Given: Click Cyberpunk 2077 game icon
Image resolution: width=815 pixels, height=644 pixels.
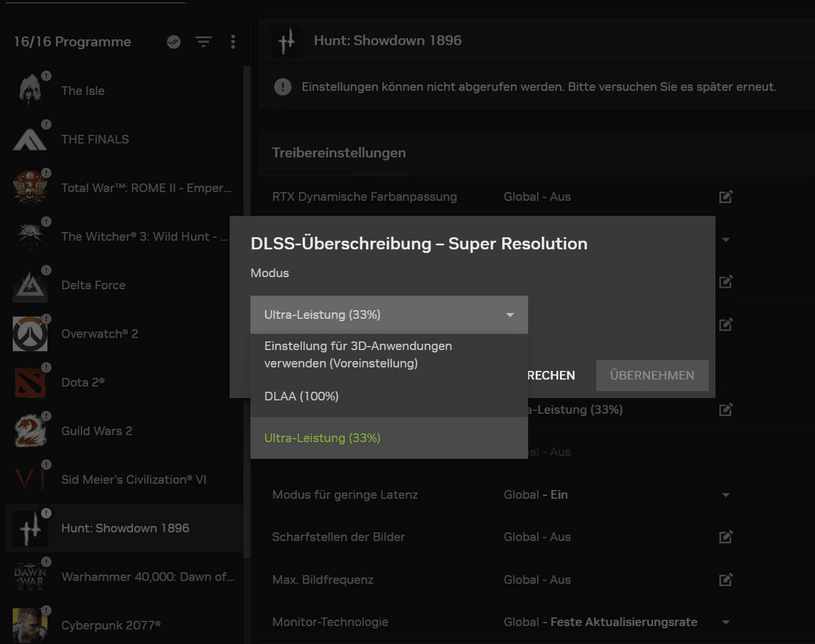Looking at the screenshot, I should [x=30, y=625].
